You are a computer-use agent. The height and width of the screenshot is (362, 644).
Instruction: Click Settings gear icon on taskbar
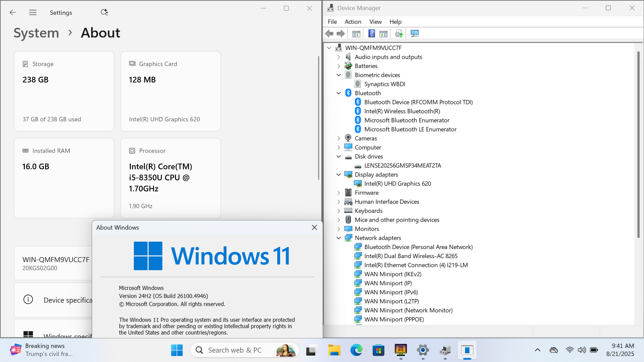point(423,350)
